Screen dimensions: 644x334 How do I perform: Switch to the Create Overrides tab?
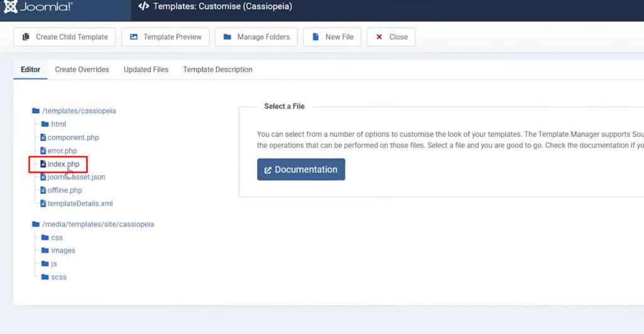click(x=82, y=70)
